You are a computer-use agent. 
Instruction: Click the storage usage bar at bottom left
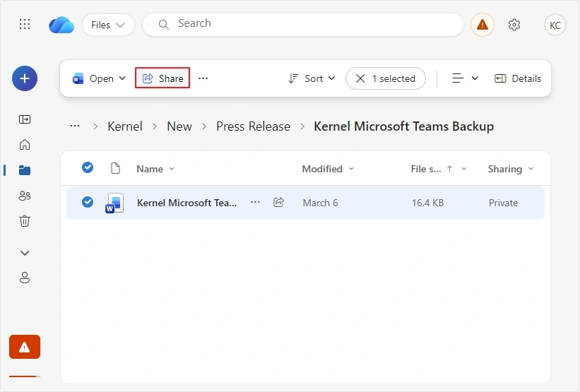click(25, 376)
